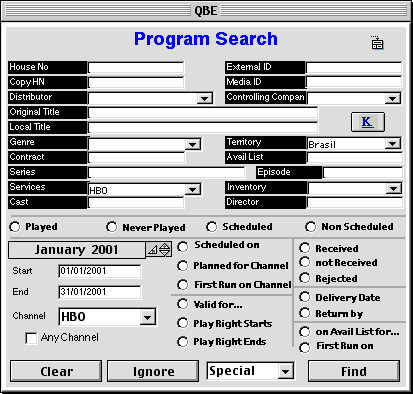Click the Copy HN input field
This screenshot has width=413, height=394.
coord(136,83)
